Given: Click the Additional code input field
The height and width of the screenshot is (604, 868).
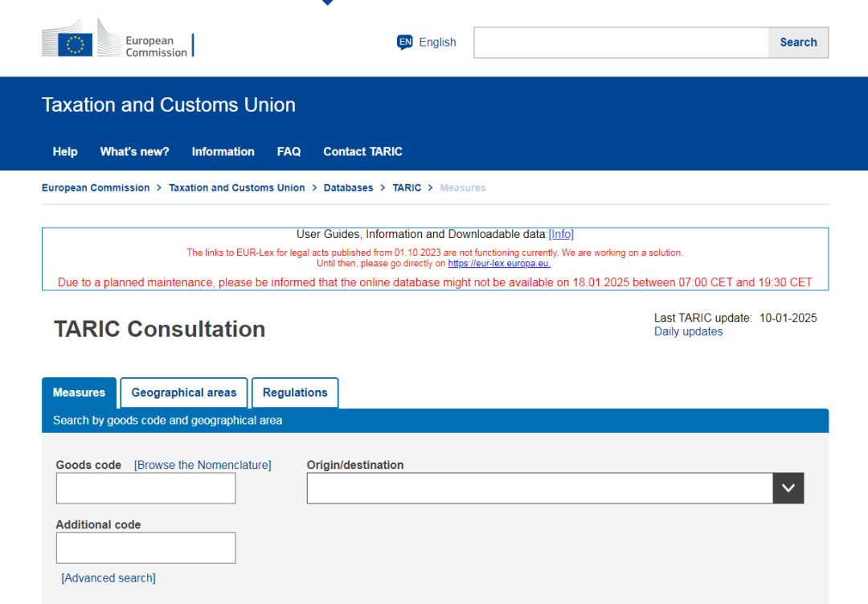Looking at the screenshot, I should 145,548.
